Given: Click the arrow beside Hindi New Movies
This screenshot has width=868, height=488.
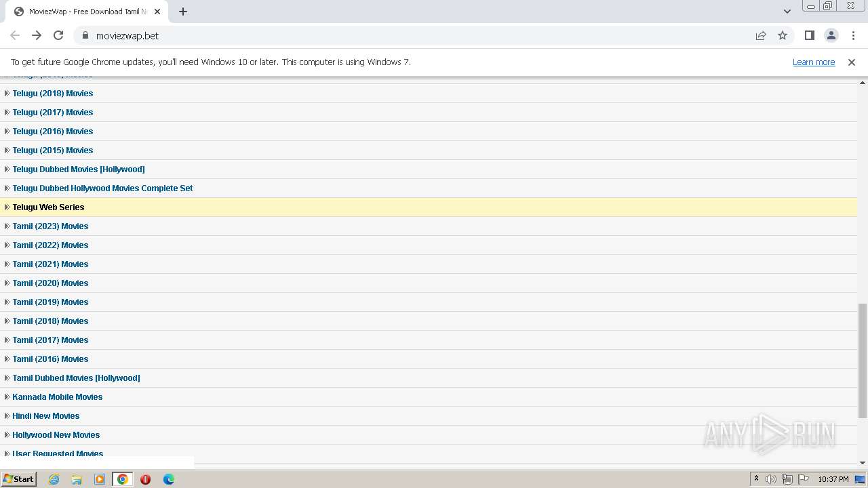Looking at the screenshot, I should point(7,416).
